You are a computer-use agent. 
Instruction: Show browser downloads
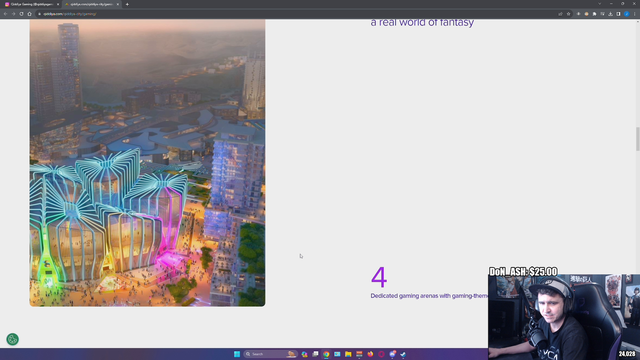click(x=610, y=14)
